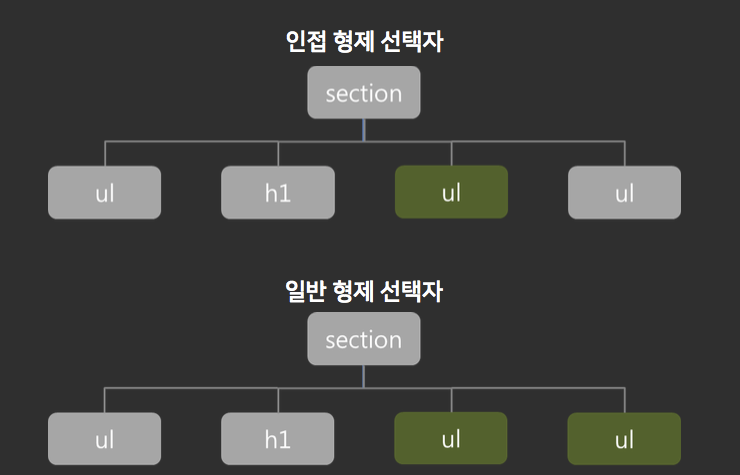Screen dimensions: 740x475
Task: Select the section node under 일반 형제 선택자
Action: pos(364,339)
